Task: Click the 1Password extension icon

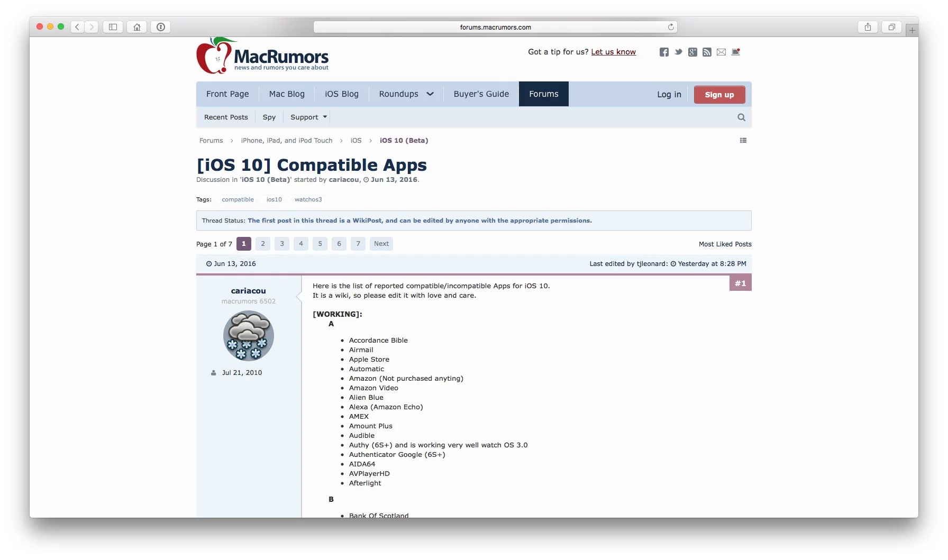Action: [161, 27]
